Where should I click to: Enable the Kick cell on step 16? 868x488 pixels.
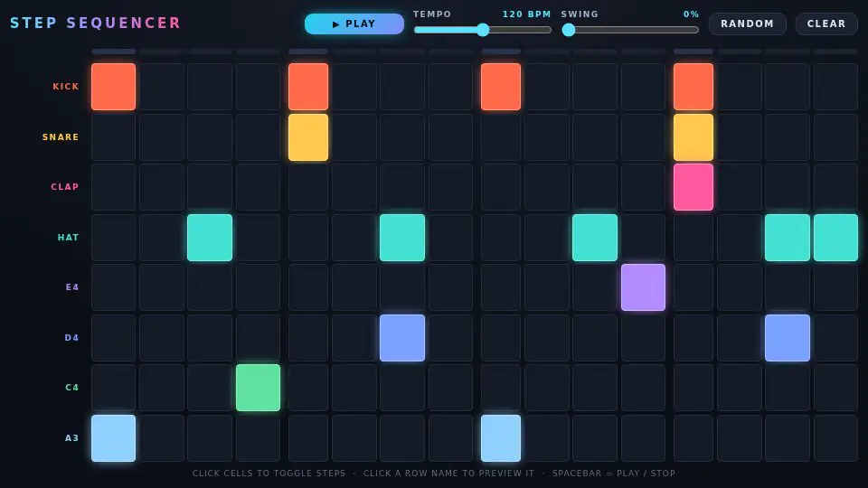pyautogui.click(x=835, y=87)
